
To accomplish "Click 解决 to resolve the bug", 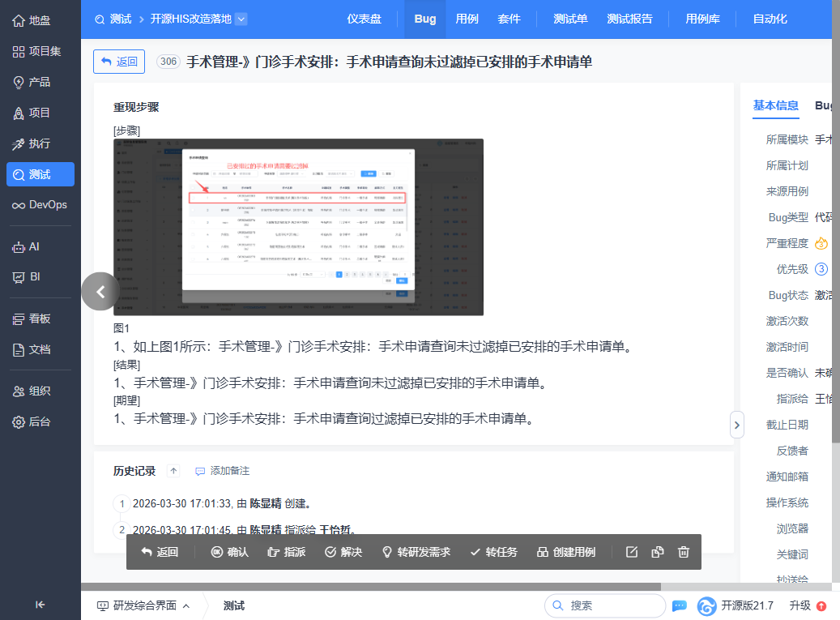I will pyautogui.click(x=343, y=552).
